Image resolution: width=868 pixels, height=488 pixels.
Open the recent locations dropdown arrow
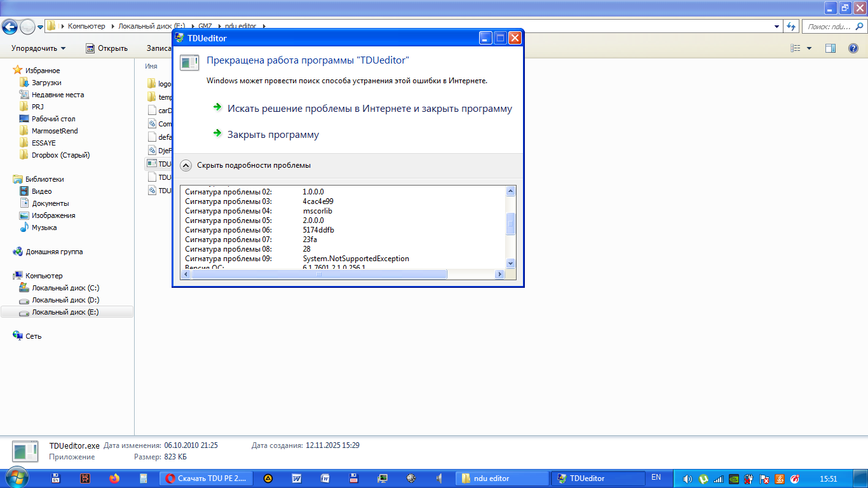tap(41, 27)
